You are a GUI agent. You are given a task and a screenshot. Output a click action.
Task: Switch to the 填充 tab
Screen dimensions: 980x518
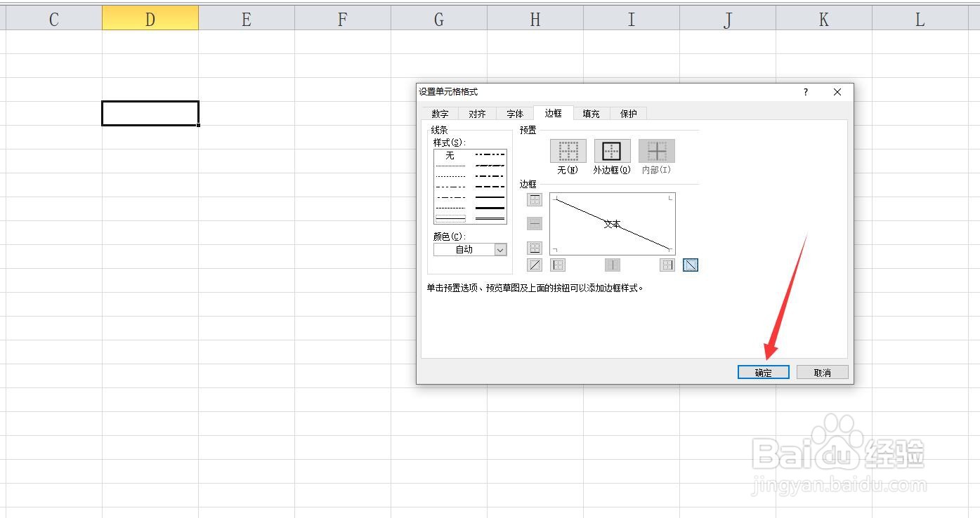(x=592, y=114)
